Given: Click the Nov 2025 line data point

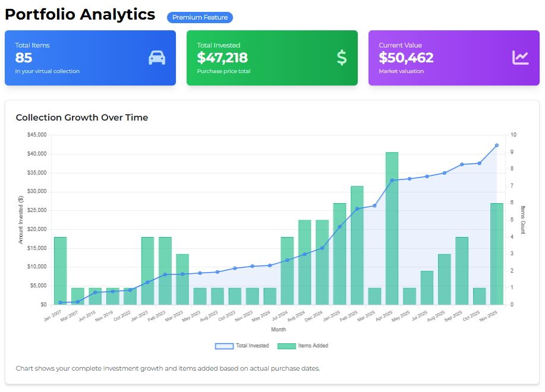Looking at the screenshot, I should 497,145.
